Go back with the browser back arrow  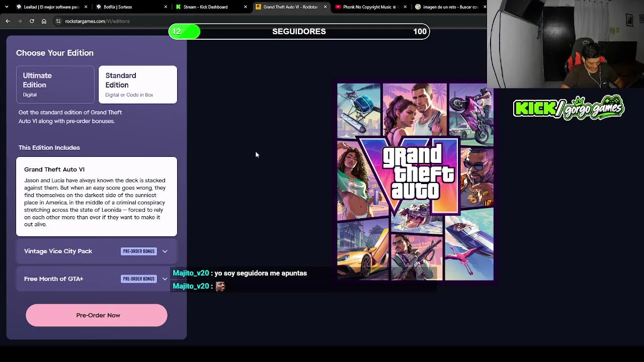(8, 21)
